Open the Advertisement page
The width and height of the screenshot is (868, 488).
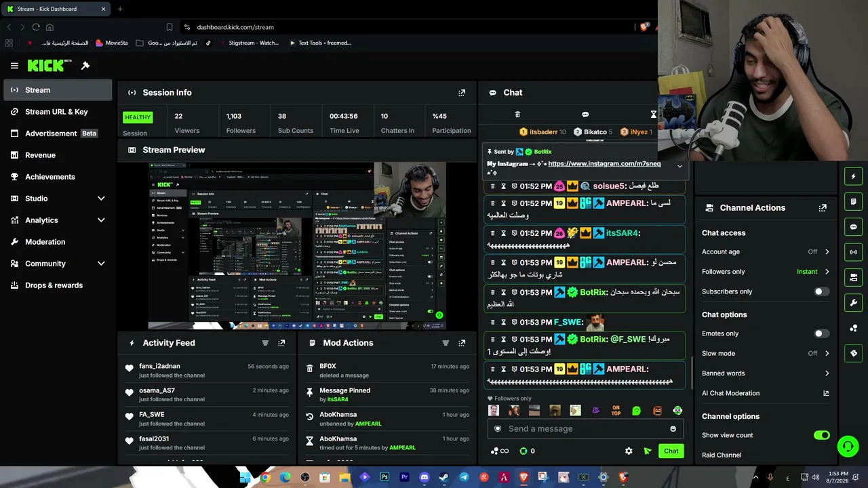coord(58,134)
